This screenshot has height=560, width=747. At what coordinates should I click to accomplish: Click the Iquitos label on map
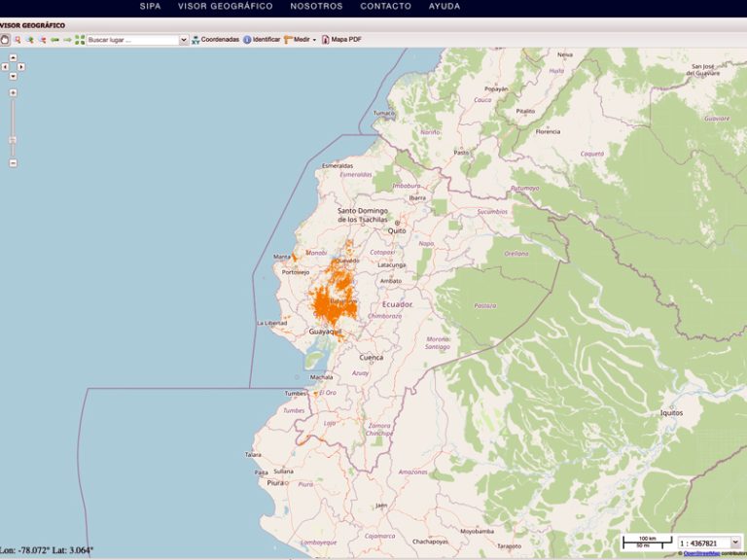tap(671, 413)
